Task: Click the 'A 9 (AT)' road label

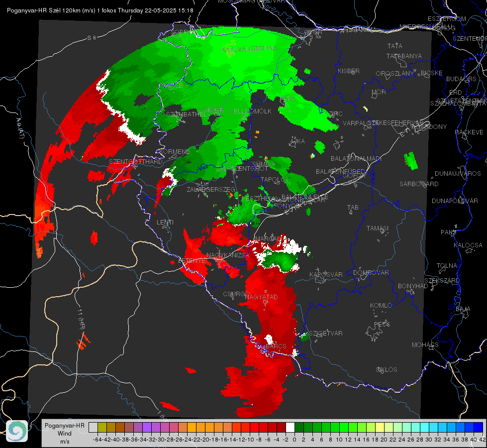Action: tap(20, 128)
